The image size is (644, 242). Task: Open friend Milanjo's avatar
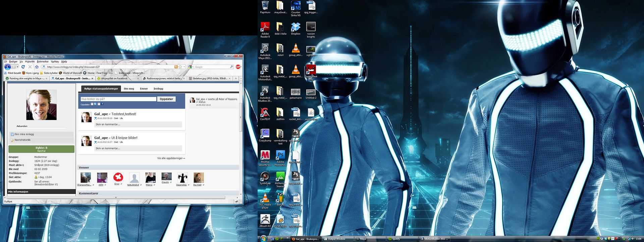coord(150,177)
